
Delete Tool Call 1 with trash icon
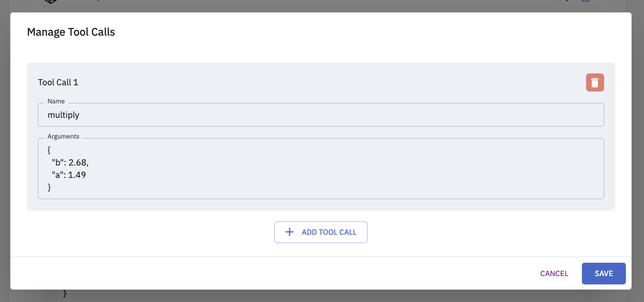pyautogui.click(x=595, y=83)
